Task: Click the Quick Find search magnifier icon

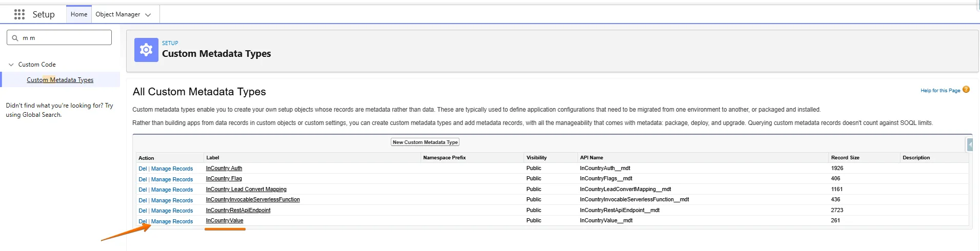Action: 15,38
